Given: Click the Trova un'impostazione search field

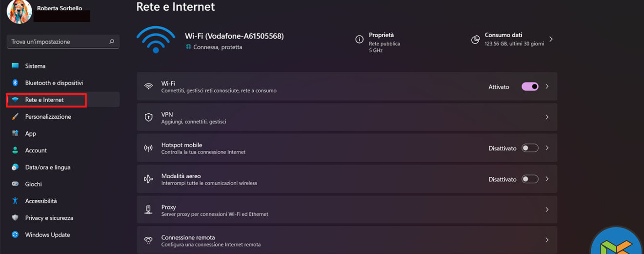Looking at the screenshot, I should [x=59, y=42].
